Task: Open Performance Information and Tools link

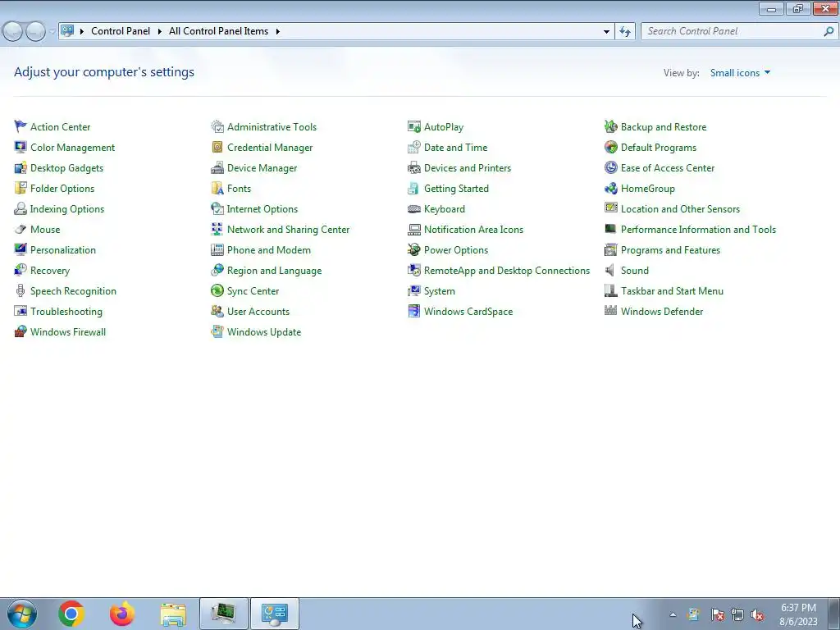Action: click(x=698, y=230)
